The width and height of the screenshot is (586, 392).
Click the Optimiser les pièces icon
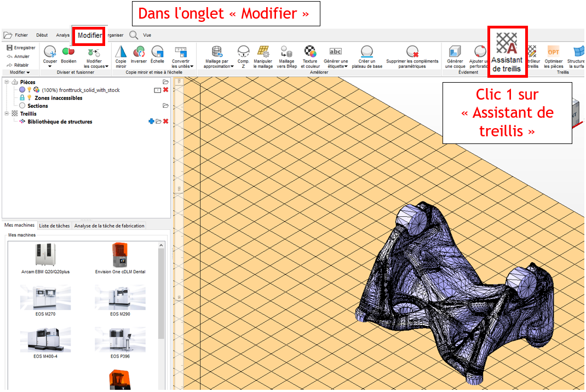553,52
